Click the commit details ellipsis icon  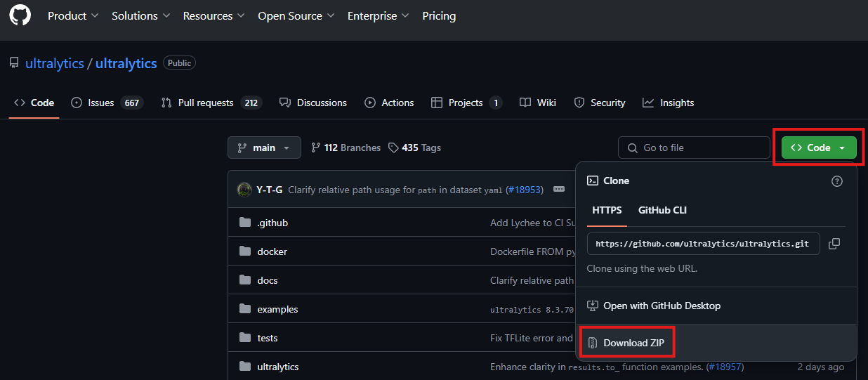click(559, 190)
